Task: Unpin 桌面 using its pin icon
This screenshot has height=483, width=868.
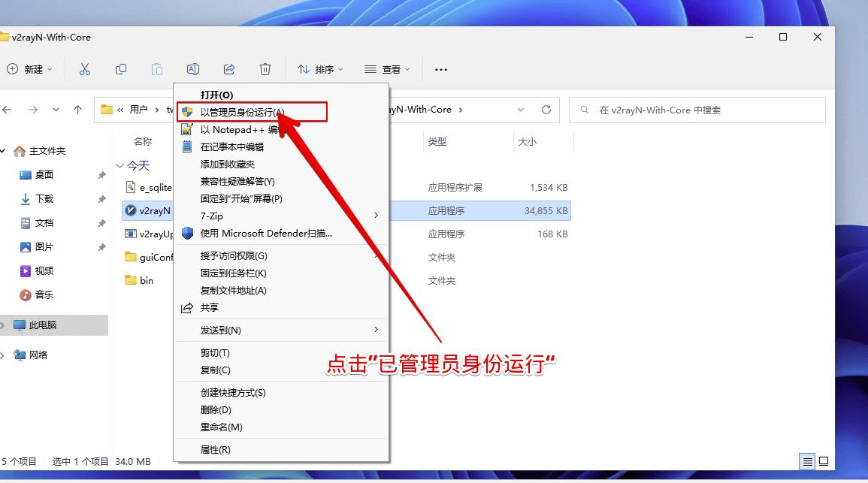Action: pos(102,175)
